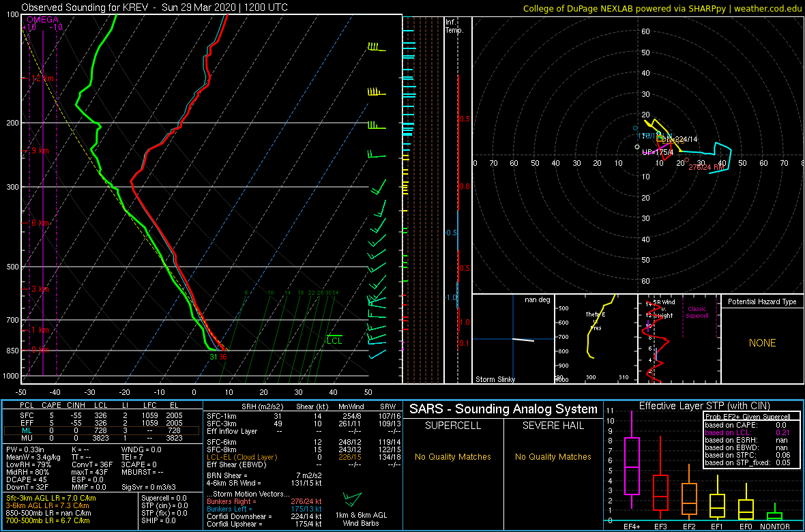Click the 850 pressure label on skew-T axis
Screen dimensions: 805x532
click(12, 351)
